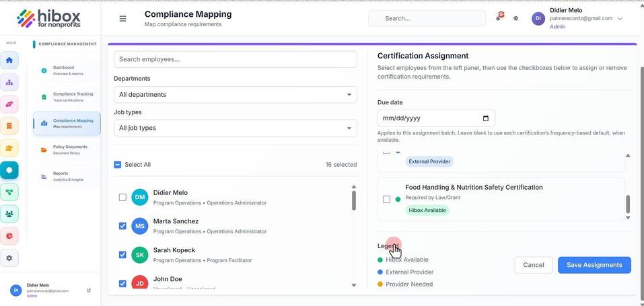This screenshot has height=306, width=644.
Task: Click the green status dot on Food Handling card
Action: [x=398, y=199]
